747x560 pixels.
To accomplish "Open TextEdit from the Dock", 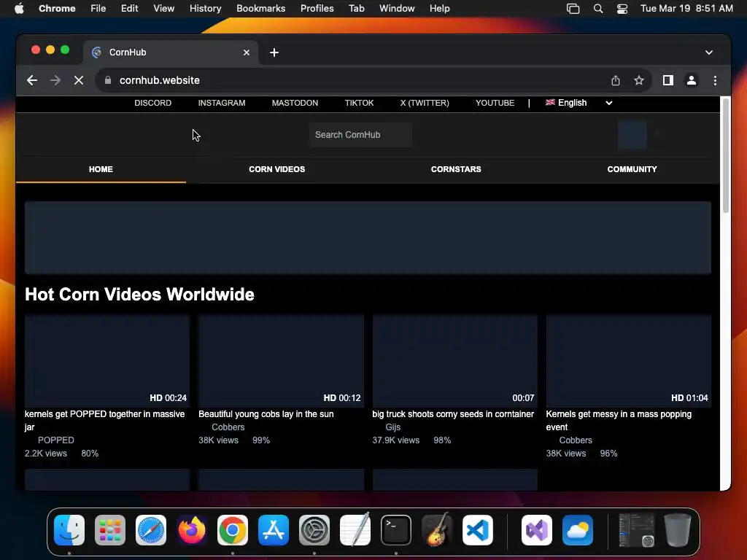I will pos(355,530).
